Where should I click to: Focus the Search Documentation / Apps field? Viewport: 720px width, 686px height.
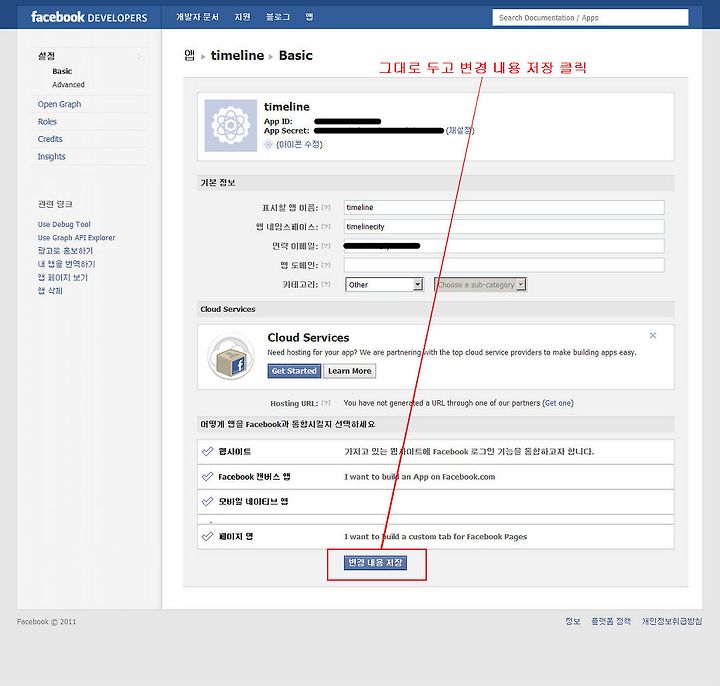[x=590, y=17]
